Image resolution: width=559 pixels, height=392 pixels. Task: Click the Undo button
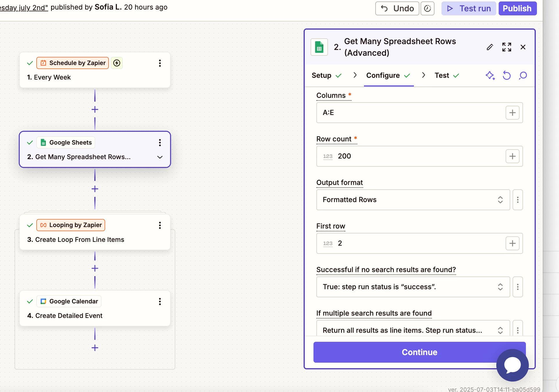(x=397, y=8)
